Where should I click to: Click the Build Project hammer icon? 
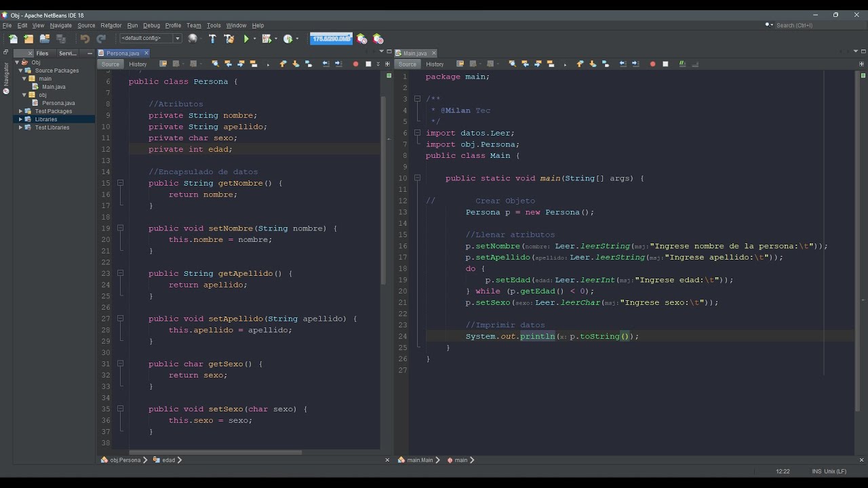(212, 39)
